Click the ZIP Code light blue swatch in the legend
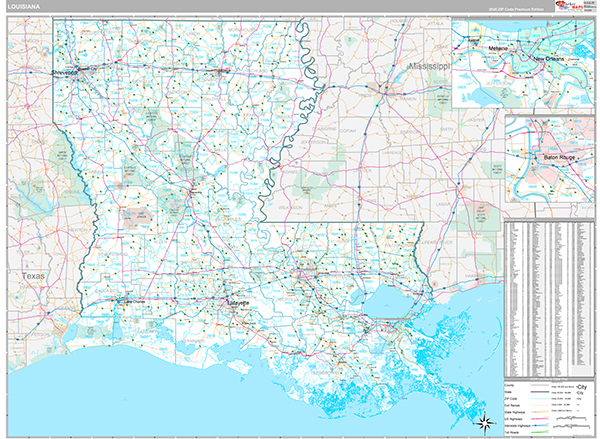Image resolution: width=600 pixels, height=439 pixels. [538, 398]
